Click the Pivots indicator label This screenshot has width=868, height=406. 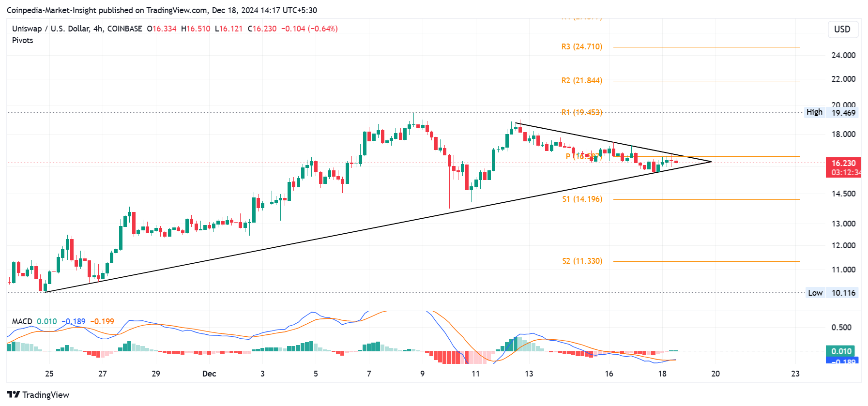tap(22, 40)
